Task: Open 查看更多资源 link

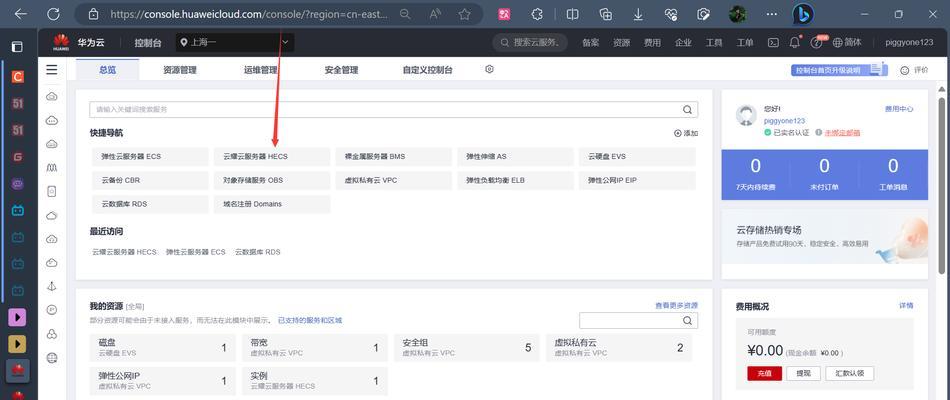Action: pos(676,305)
